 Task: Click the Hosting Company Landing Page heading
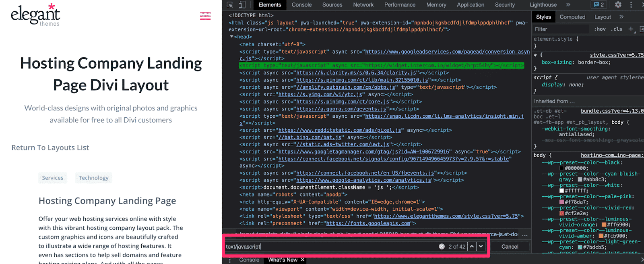(107, 201)
